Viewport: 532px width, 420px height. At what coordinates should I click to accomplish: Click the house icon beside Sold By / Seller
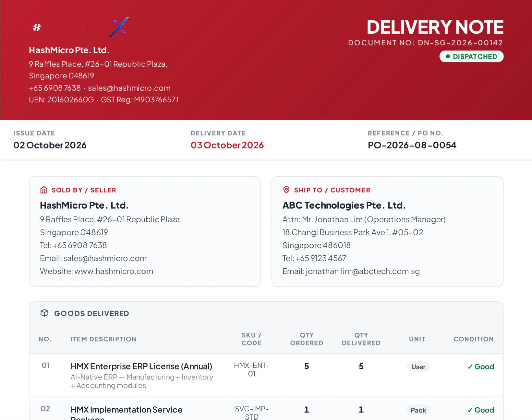pos(44,190)
